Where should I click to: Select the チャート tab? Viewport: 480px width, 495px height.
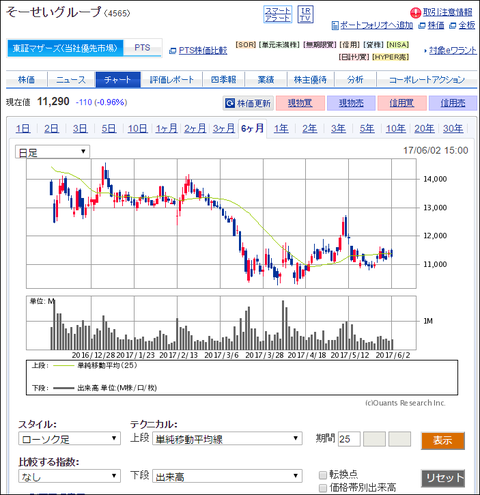[118, 80]
